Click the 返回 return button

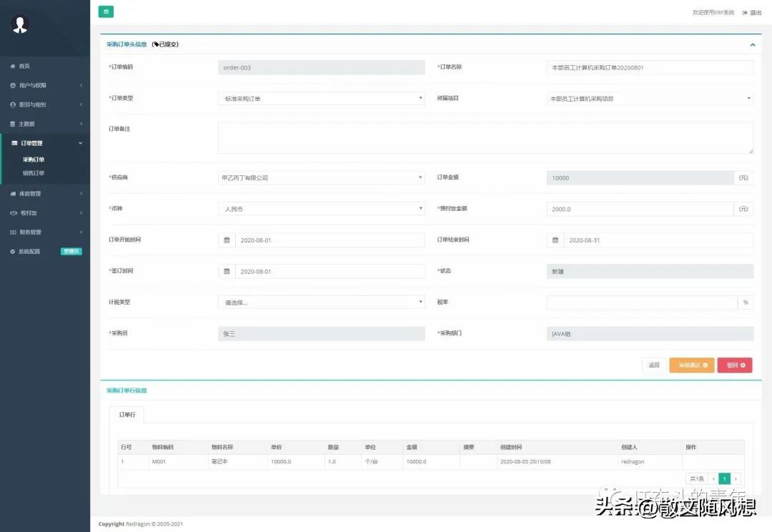(x=653, y=365)
